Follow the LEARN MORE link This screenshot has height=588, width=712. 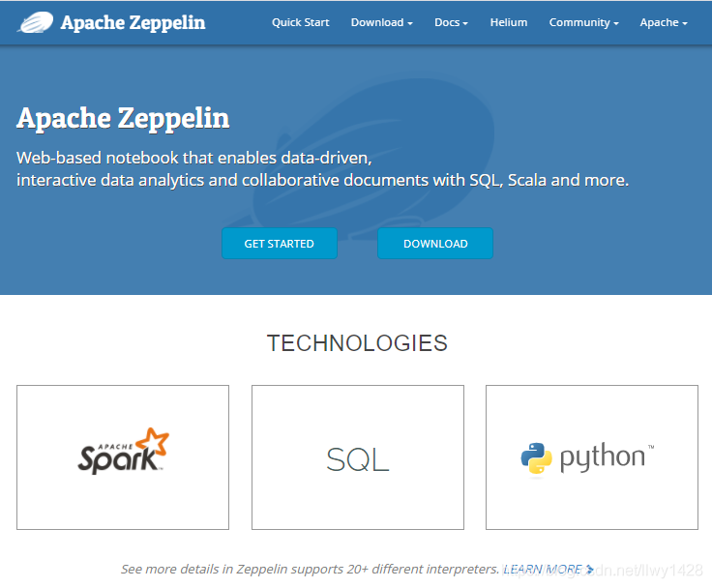pos(542,570)
